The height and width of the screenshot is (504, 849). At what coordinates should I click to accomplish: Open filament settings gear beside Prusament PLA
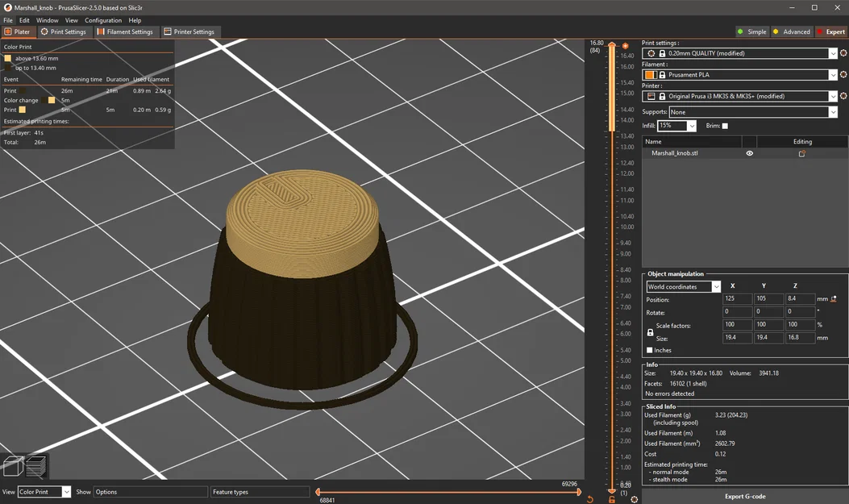[843, 75]
